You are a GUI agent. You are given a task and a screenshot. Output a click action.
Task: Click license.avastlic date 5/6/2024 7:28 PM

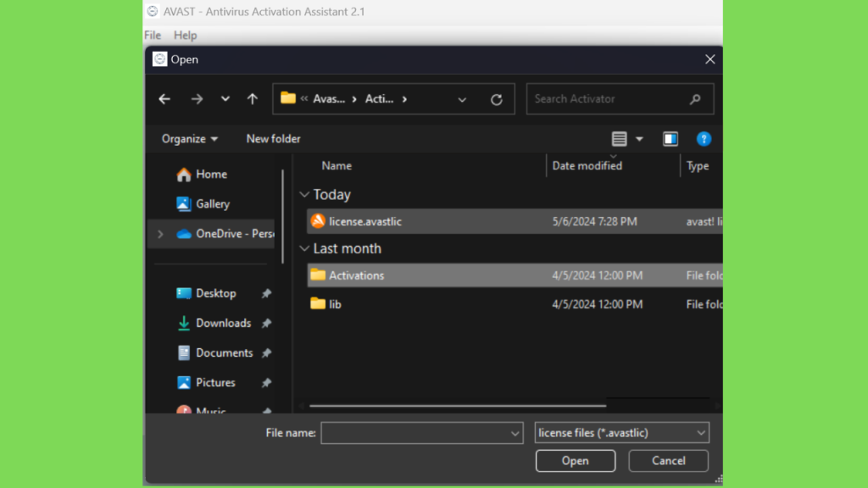[x=594, y=221]
